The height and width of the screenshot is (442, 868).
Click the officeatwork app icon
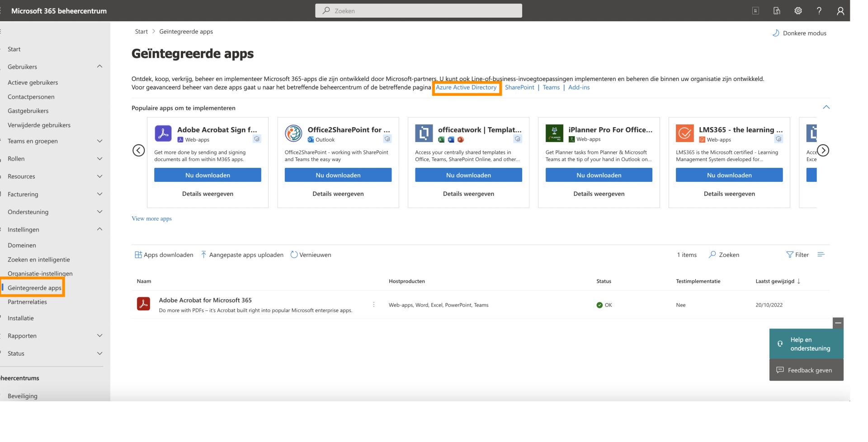pyautogui.click(x=424, y=133)
